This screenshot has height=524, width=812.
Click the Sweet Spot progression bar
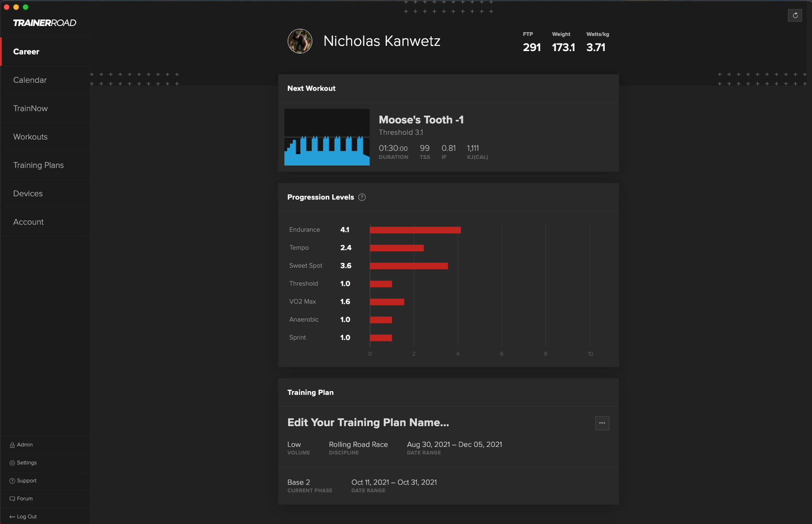pyautogui.click(x=409, y=266)
